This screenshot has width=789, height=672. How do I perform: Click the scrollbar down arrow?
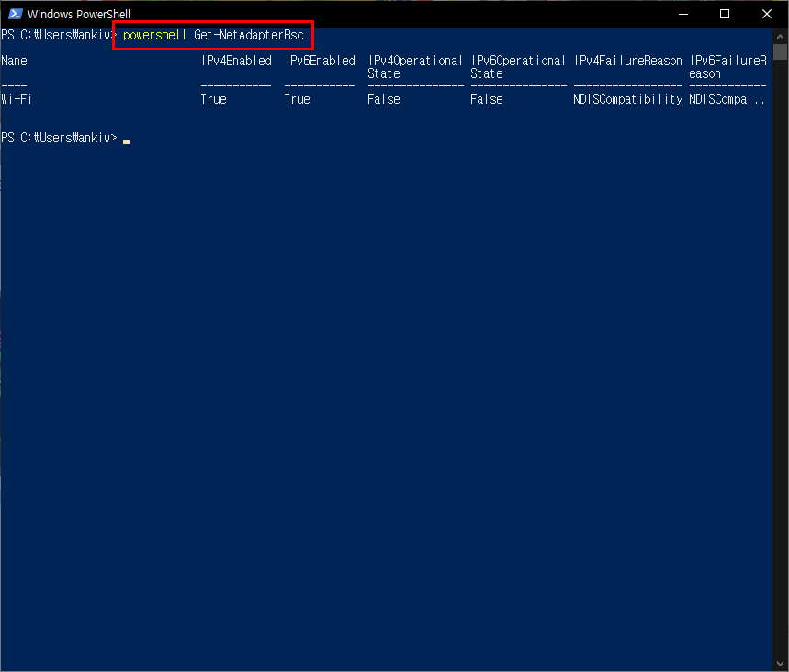pos(780,664)
